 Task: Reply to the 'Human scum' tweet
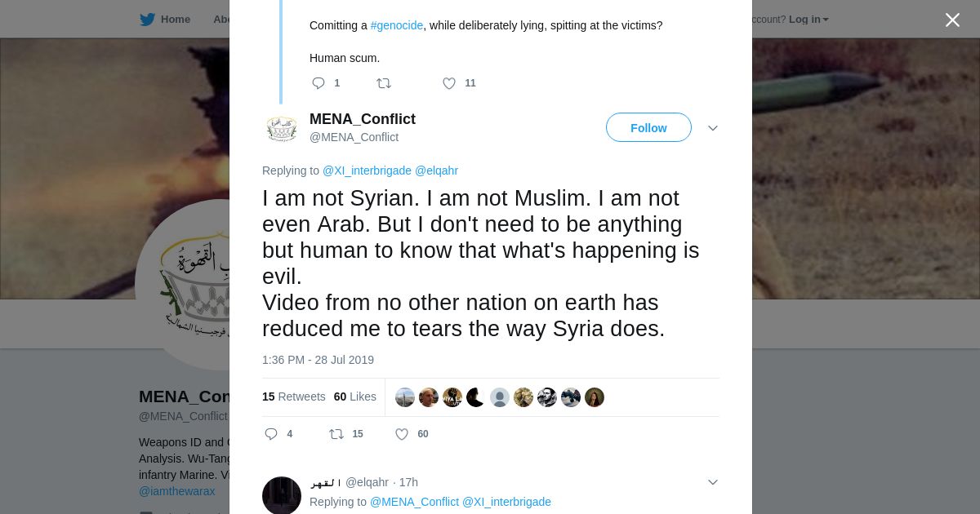point(318,83)
